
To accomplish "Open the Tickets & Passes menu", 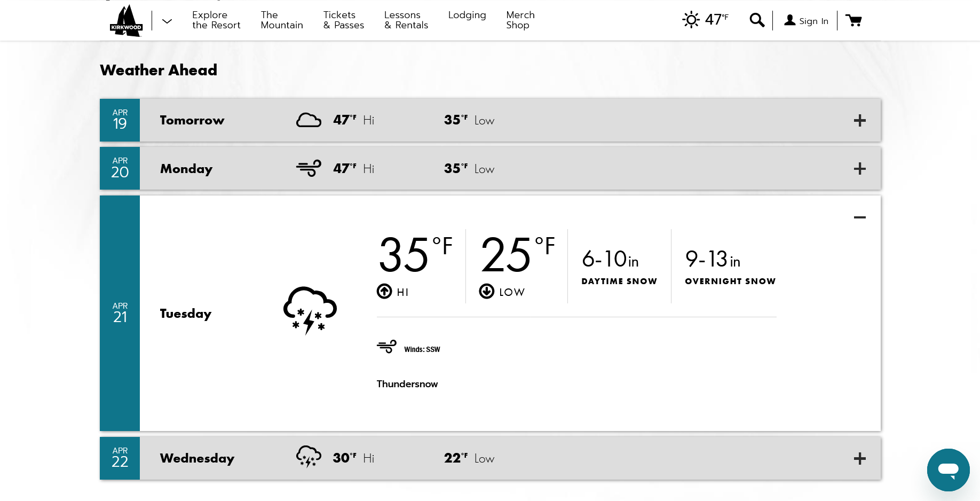I will [x=343, y=20].
